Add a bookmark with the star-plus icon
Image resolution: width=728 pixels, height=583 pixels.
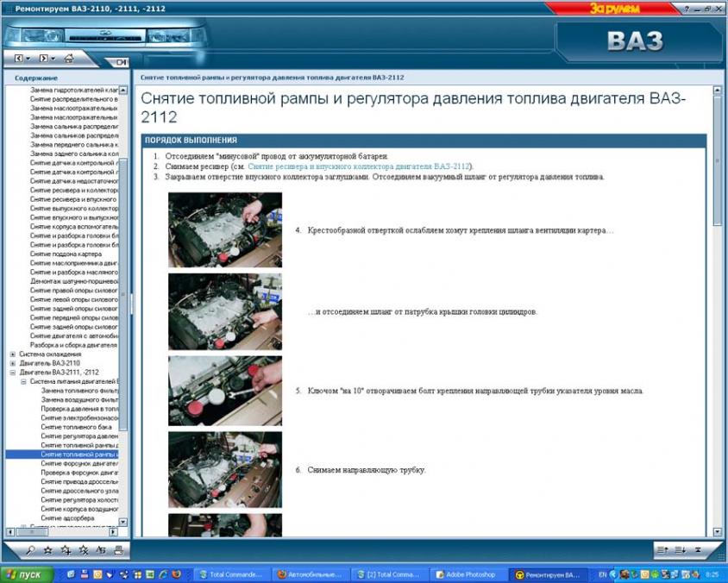(66, 550)
